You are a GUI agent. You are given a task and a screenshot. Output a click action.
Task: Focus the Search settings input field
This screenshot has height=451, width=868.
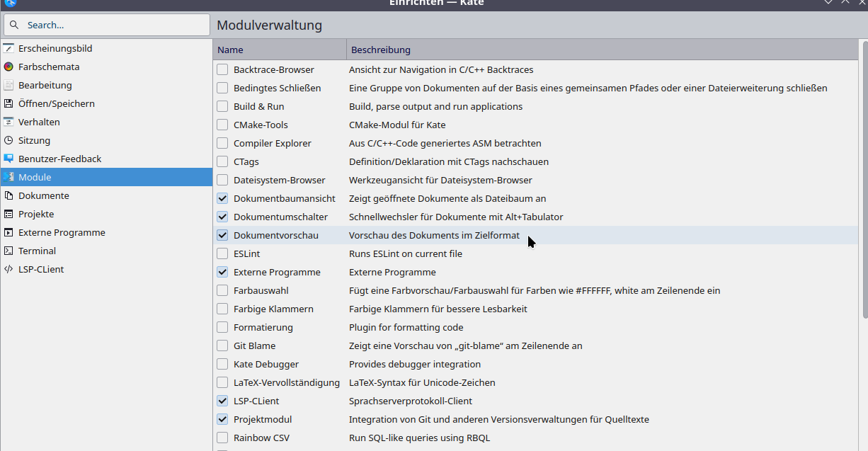(107, 25)
